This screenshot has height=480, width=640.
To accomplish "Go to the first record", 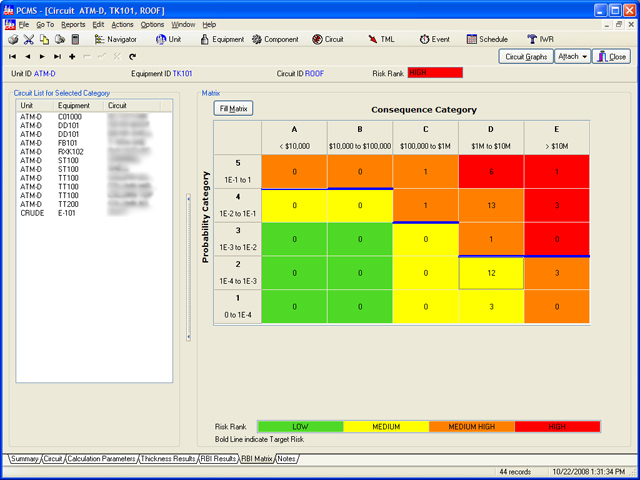I will click(x=12, y=57).
